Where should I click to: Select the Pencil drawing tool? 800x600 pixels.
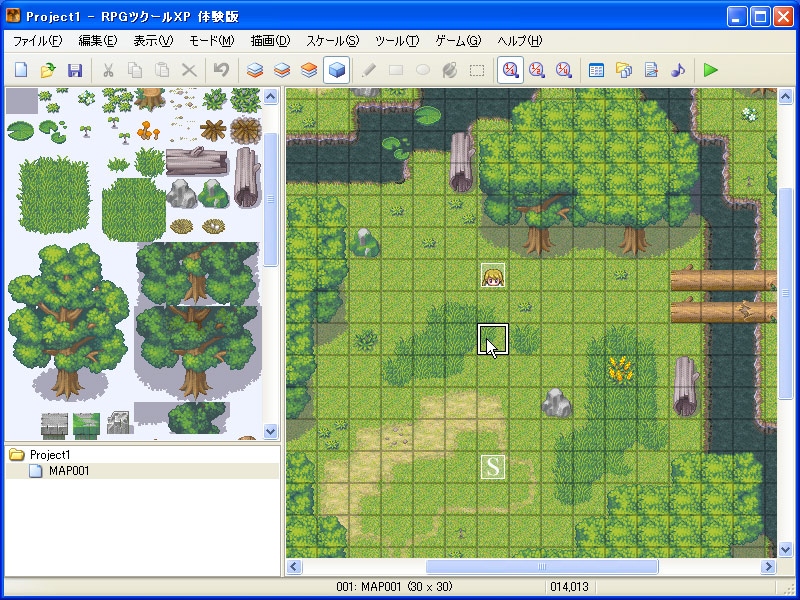click(x=369, y=69)
